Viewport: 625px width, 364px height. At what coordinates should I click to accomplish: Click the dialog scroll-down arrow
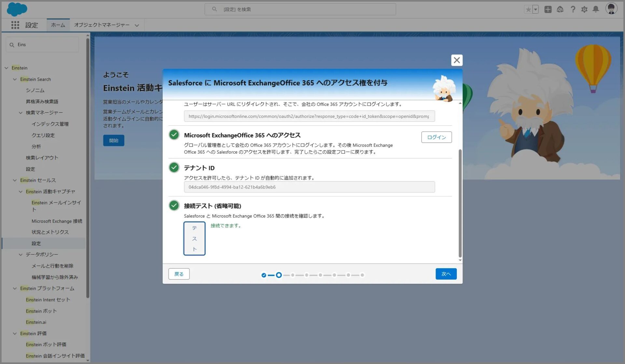click(x=460, y=260)
